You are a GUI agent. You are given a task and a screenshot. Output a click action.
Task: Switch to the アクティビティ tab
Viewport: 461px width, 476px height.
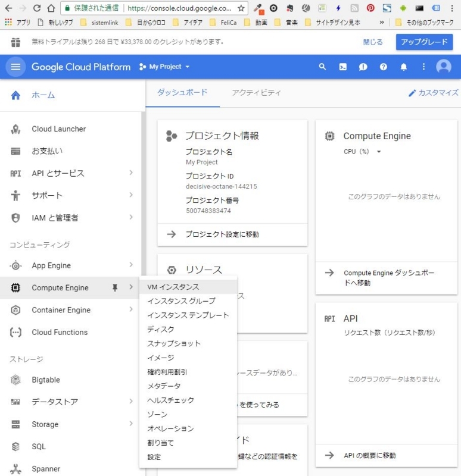(x=257, y=93)
